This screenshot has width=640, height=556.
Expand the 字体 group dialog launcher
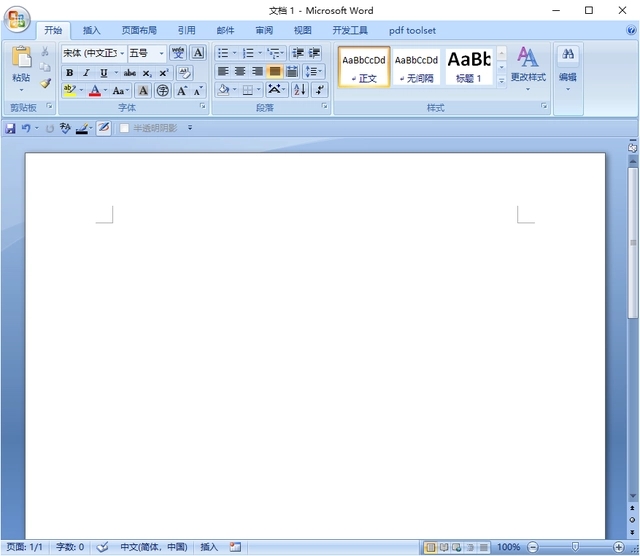coord(203,107)
